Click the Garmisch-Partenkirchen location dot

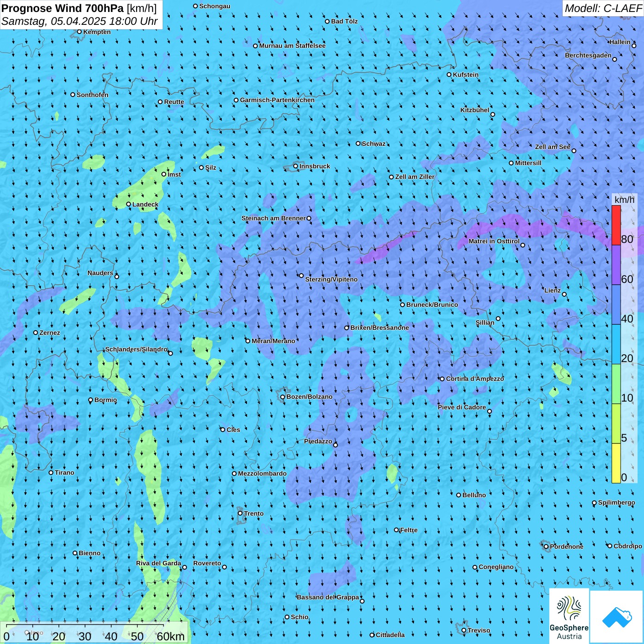(x=236, y=100)
